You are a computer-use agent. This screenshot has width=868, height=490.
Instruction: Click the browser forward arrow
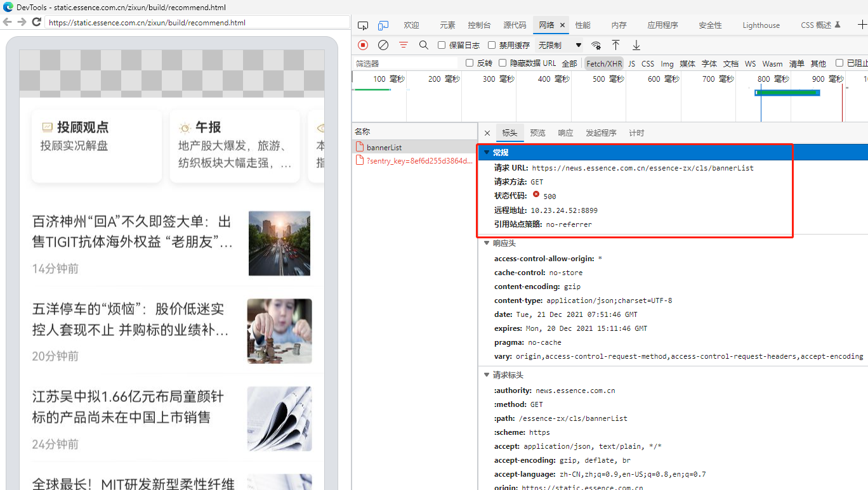pos(22,22)
